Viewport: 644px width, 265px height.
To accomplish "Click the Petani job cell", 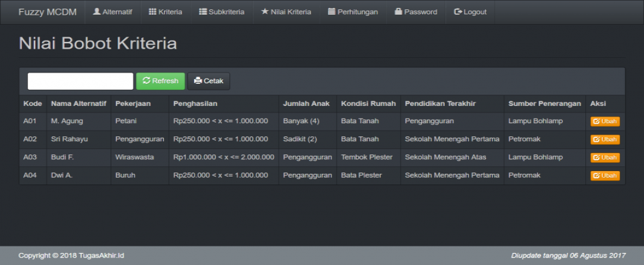I will 140,121.
